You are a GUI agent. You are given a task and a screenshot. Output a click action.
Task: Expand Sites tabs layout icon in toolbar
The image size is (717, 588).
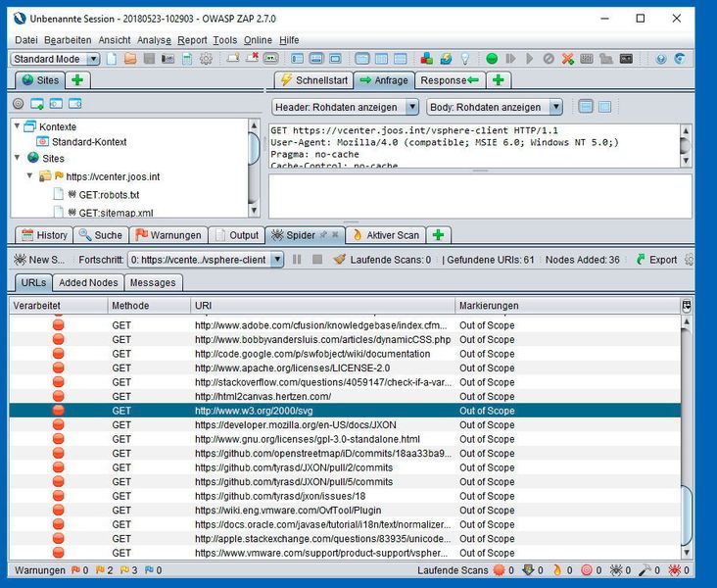click(x=297, y=59)
